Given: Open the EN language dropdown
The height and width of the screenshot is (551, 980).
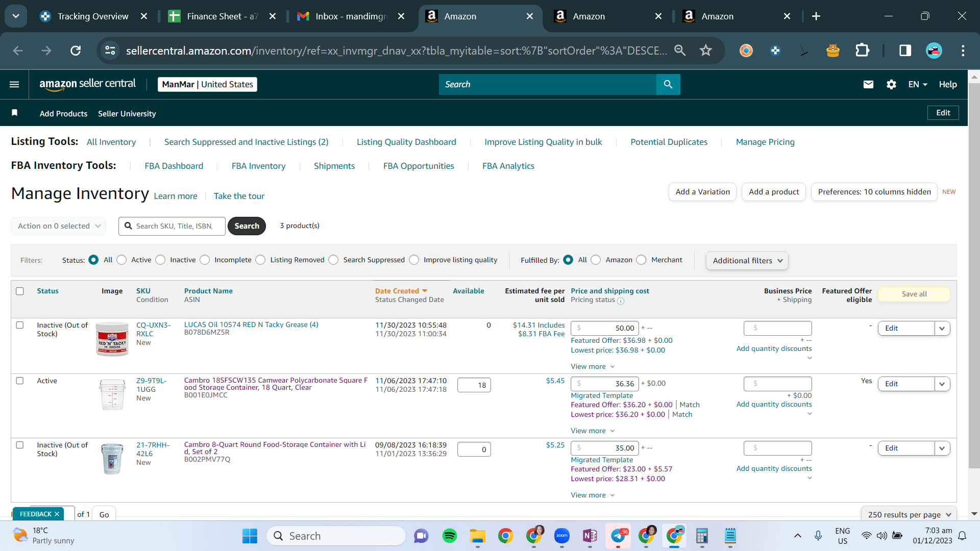Looking at the screenshot, I should pyautogui.click(x=918, y=84).
